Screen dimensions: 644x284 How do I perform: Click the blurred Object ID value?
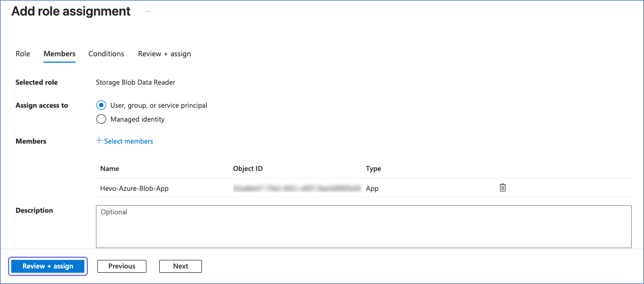pos(297,188)
